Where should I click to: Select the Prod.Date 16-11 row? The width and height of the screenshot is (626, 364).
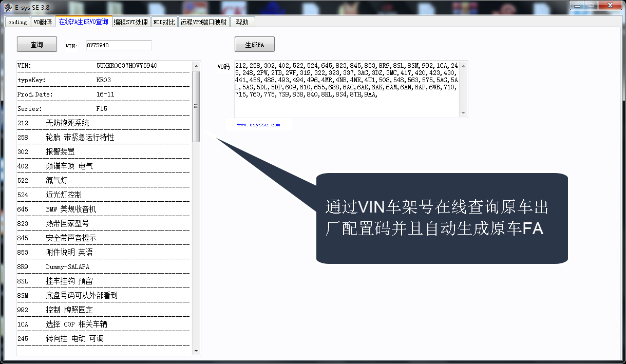(x=104, y=94)
